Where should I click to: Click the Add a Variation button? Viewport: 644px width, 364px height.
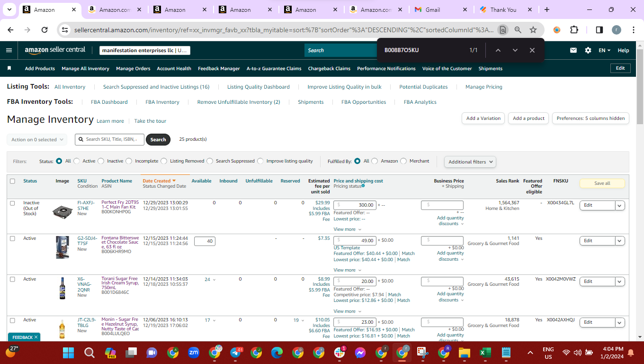point(483,118)
